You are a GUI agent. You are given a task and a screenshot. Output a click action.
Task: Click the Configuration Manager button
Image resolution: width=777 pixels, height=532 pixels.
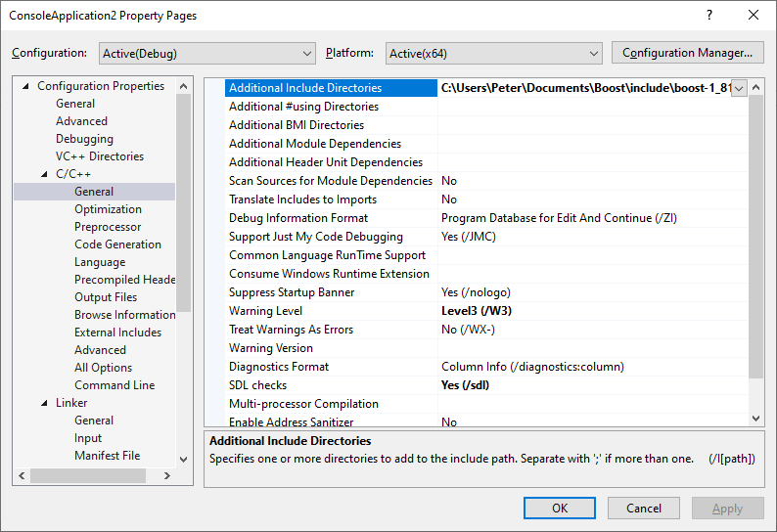click(687, 53)
